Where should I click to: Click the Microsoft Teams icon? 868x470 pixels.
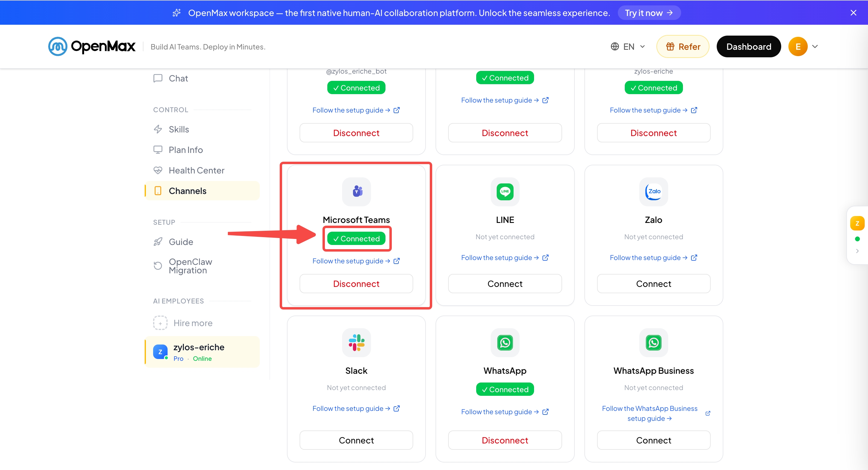356,192
